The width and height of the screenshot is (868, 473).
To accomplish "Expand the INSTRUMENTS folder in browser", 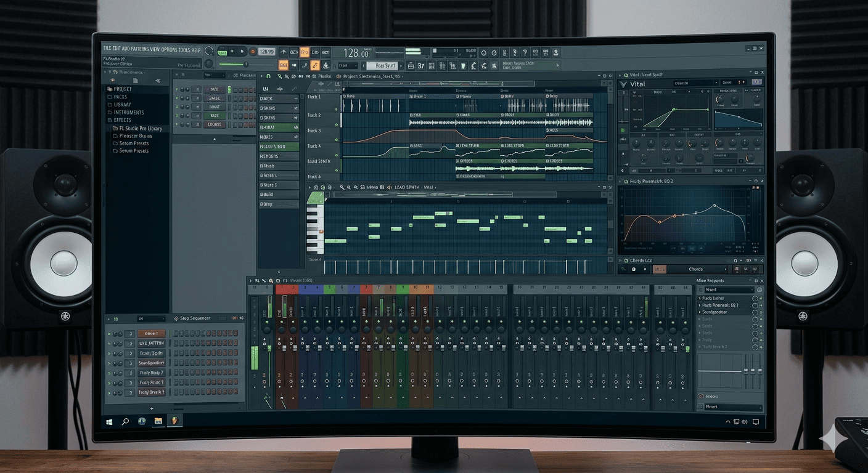I will [129, 112].
